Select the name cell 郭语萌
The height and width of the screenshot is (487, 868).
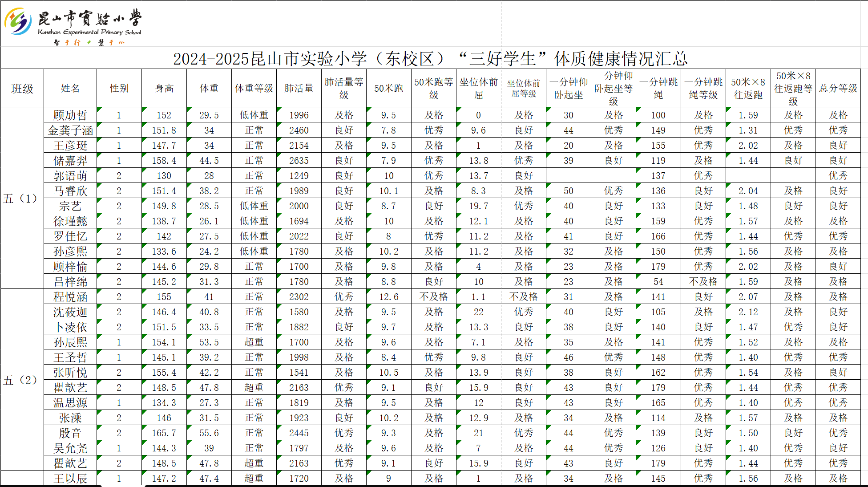(70, 176)
